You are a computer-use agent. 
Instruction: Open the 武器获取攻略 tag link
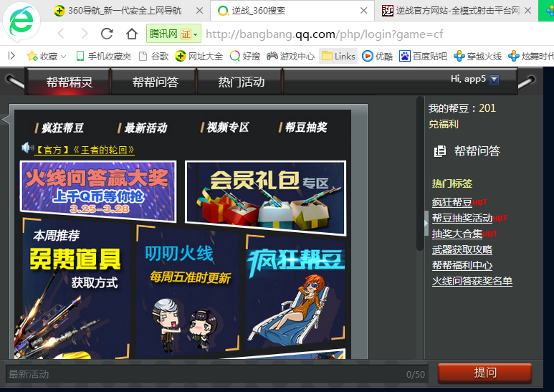[462, 249]
